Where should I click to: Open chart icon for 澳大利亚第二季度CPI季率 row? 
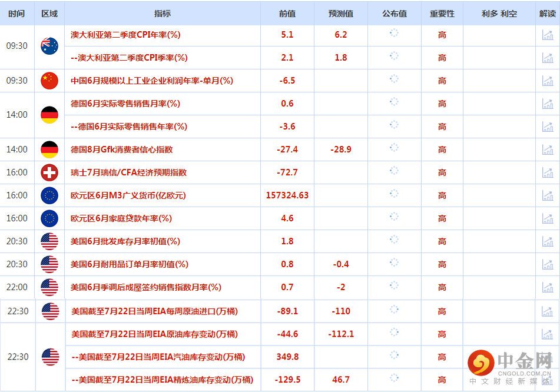548,58
